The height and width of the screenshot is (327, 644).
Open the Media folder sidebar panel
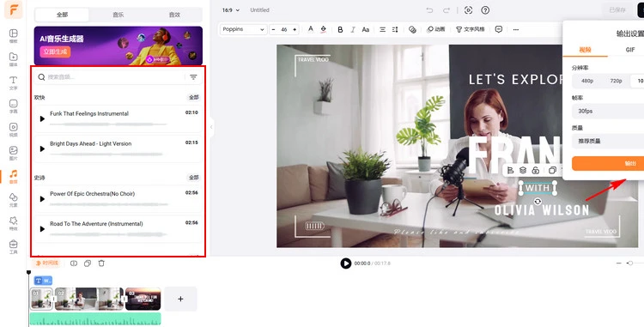tap(13, 59)
